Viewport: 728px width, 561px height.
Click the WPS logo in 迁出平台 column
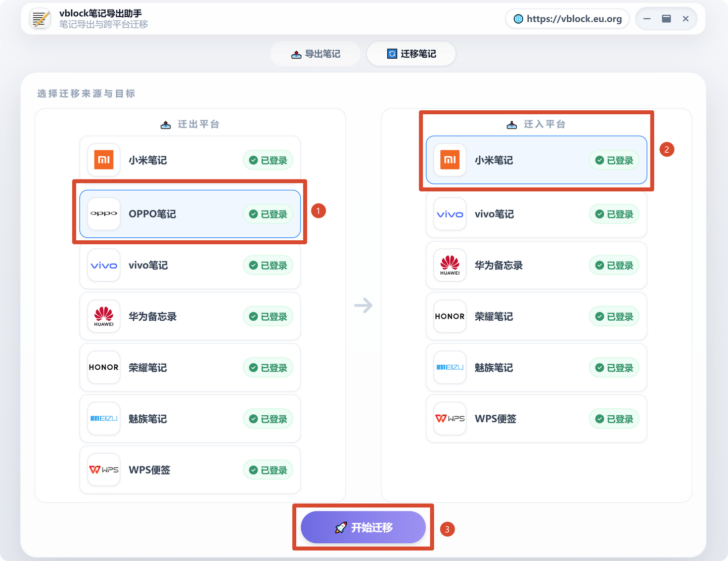[104, 469]
